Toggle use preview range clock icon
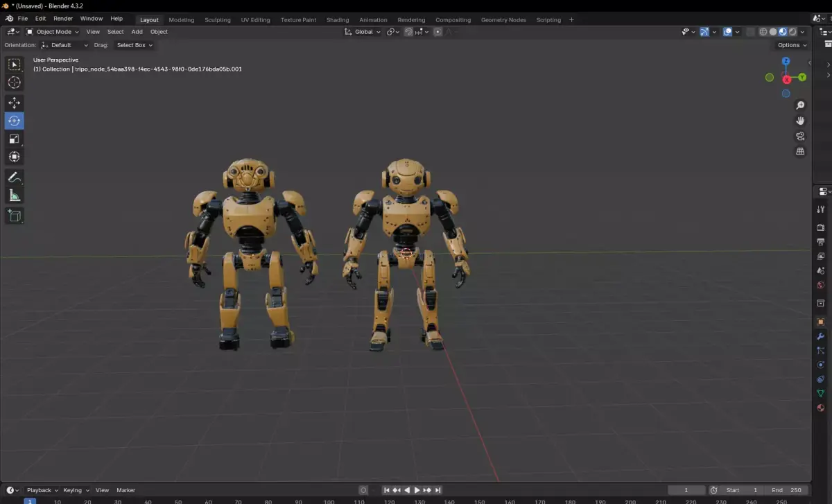Screen dimensions: 832x504 pyautogui.click(x=713, y=490)
